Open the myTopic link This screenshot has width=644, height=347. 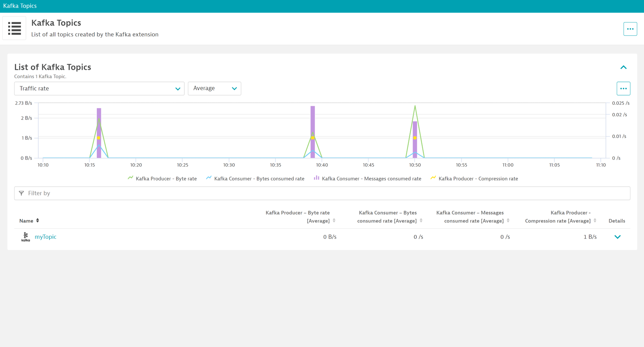pos(45,237)
